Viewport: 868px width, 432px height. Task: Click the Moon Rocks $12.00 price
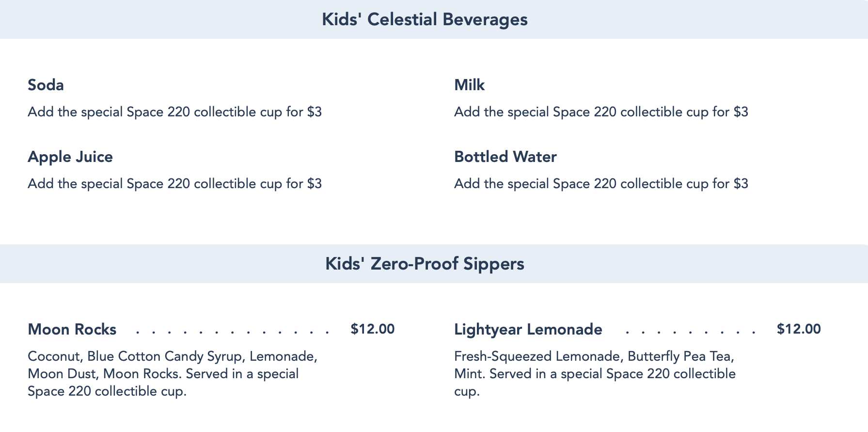pyautogui.click(x=372, y=329)
